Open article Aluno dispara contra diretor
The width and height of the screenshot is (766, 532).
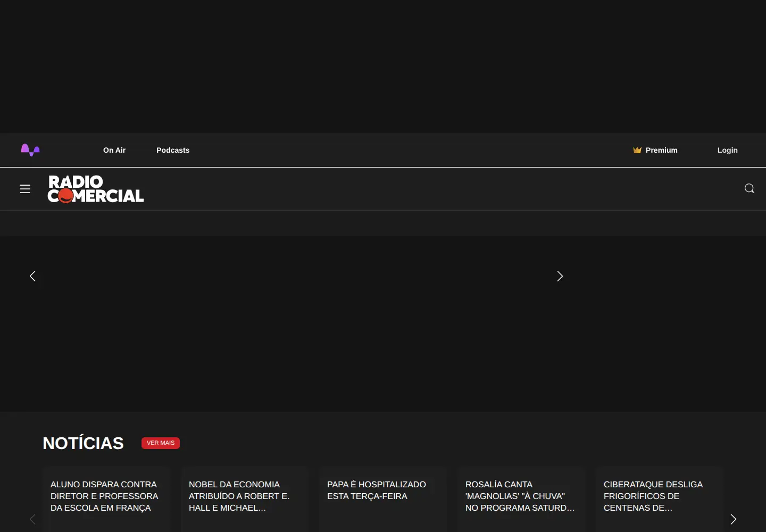tap(105, 496)
